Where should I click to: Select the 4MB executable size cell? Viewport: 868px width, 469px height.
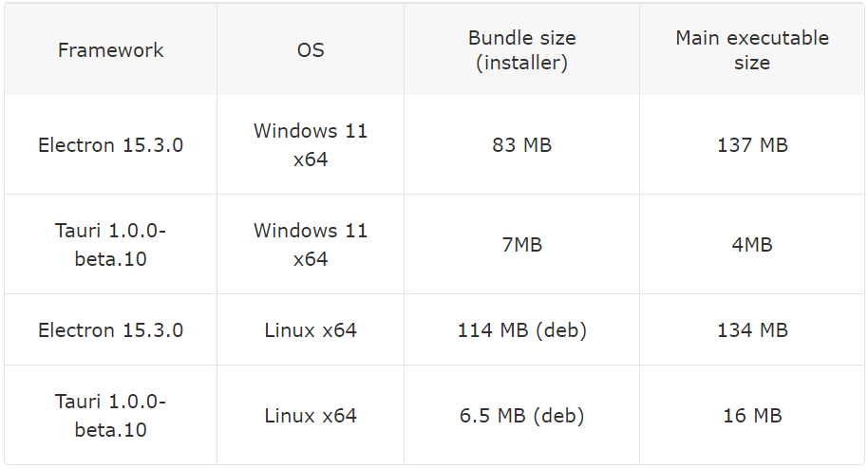click(x=752, y=244)
